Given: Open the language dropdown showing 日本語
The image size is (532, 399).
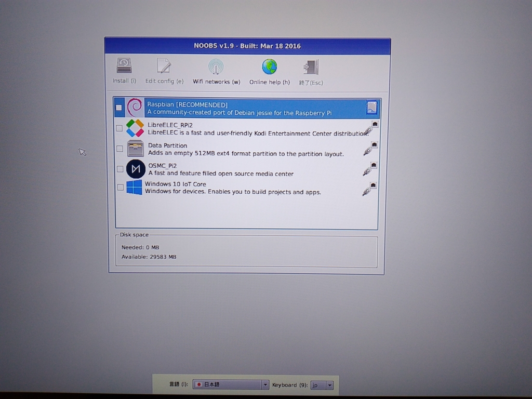Looking at the screenshot, I should pyautogui.click(x=231, y=384).
